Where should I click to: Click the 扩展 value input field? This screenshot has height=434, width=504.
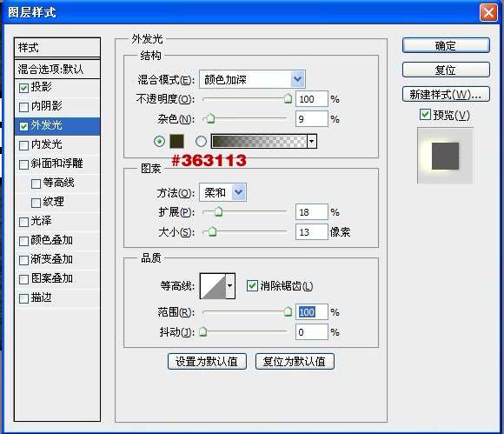(x=311, y=212)
